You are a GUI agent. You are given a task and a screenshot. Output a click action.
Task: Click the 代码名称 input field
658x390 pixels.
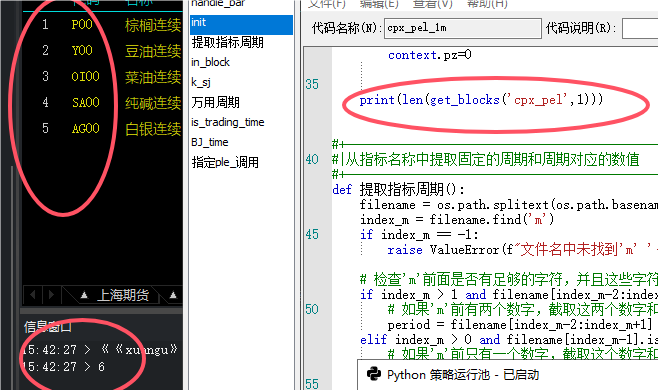pos(462,28)
